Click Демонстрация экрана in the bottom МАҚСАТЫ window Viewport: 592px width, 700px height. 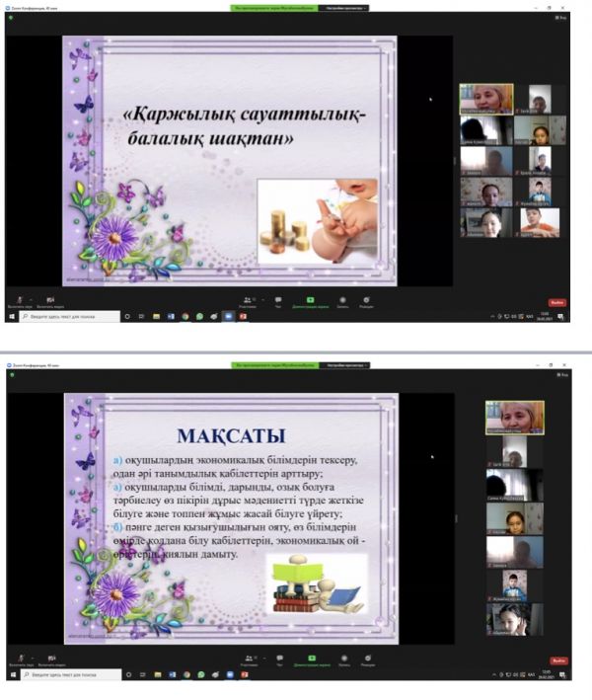tap(310, 658)
